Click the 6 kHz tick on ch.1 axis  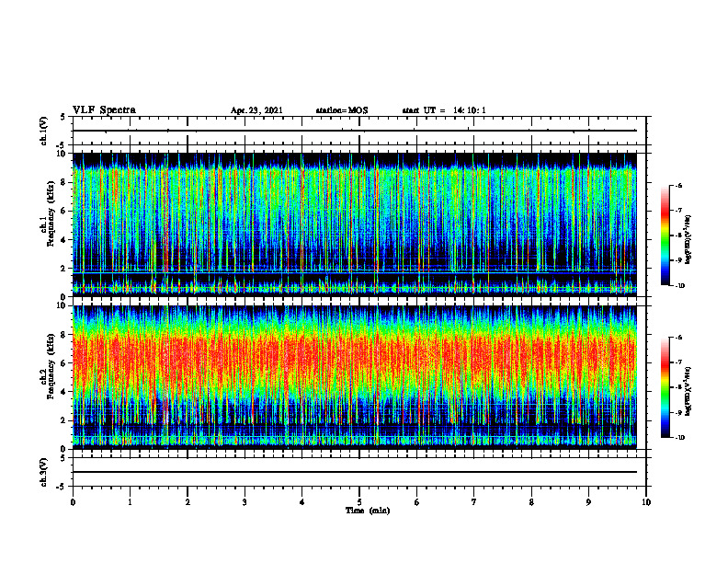pyautogui.click(x=64, y=212)
